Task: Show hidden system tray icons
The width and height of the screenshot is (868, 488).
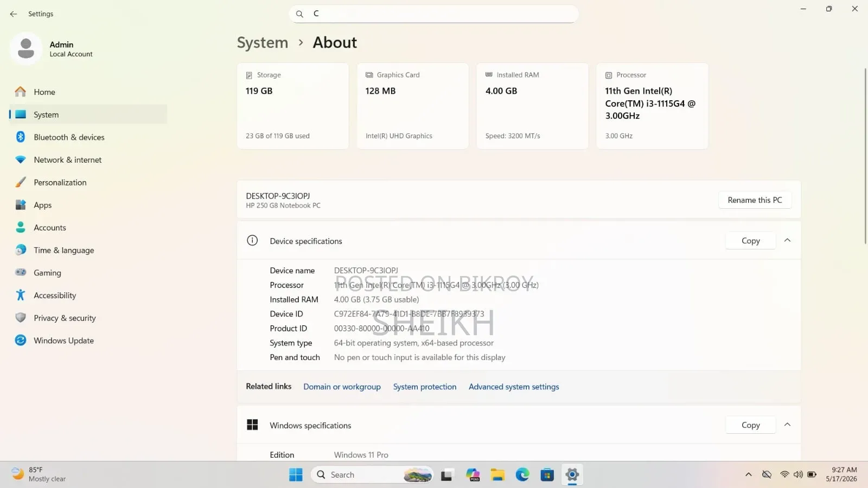Action: [x=749, y=474]
